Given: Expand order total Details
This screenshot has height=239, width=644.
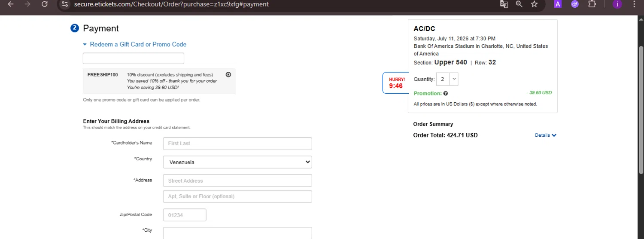Looking at the screenshot, I should [x=545, y=135].
